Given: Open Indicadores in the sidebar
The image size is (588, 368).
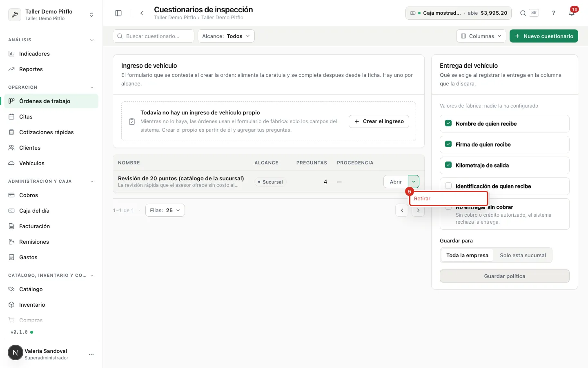Looking at the screenshot, I should (x=51, y=54).
